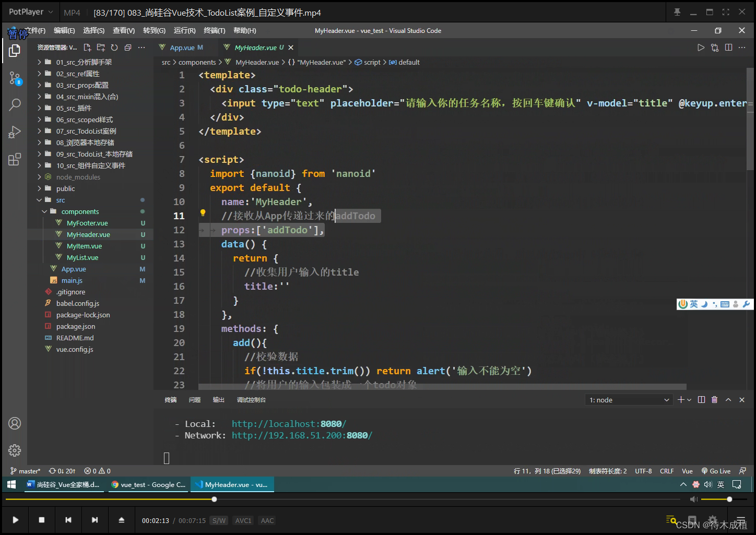The image size is (756, 535).
Task: Toggle PotPlayer pin always-on-top icon
Action: [677, 12]
